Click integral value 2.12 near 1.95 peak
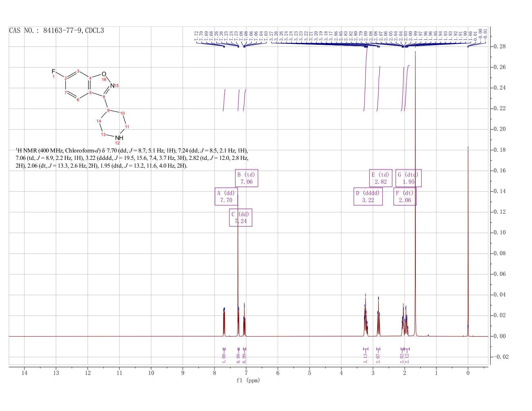532x411 pixels. pos(407,358)
